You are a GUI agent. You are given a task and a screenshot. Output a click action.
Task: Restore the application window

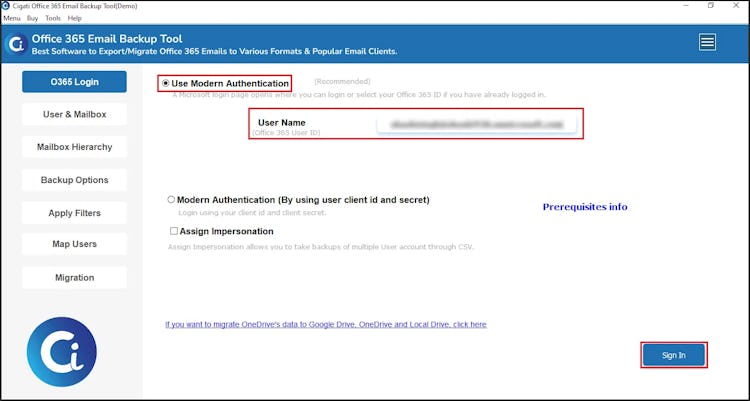(x=711, y=6)
